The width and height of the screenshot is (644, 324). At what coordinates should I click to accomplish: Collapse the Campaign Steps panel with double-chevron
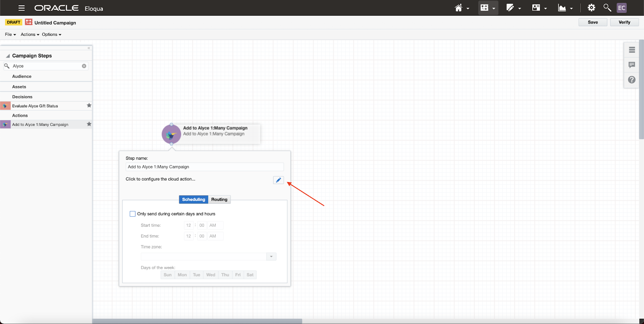(89, 48)
